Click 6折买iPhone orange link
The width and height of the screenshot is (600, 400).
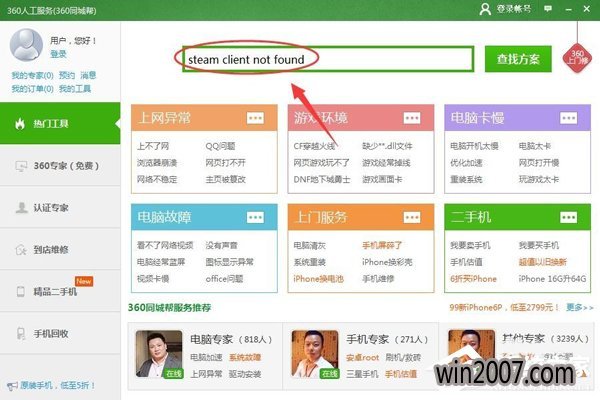pos(473,279)
